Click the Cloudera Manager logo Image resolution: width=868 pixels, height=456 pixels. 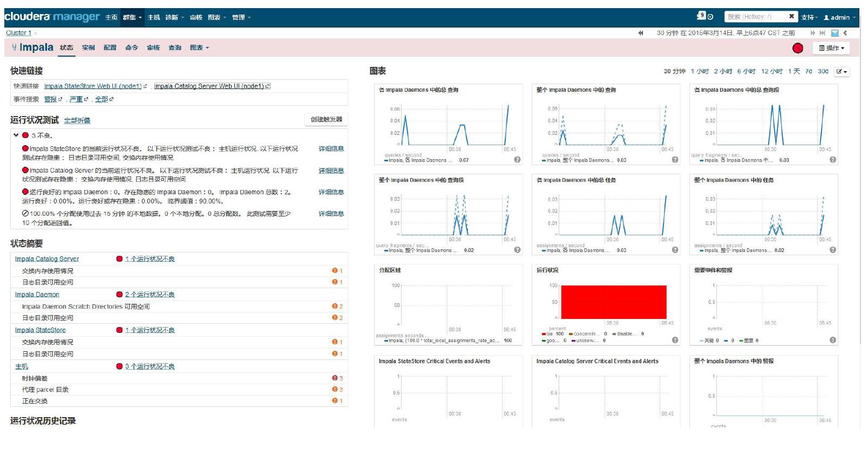tap(52, 17)
